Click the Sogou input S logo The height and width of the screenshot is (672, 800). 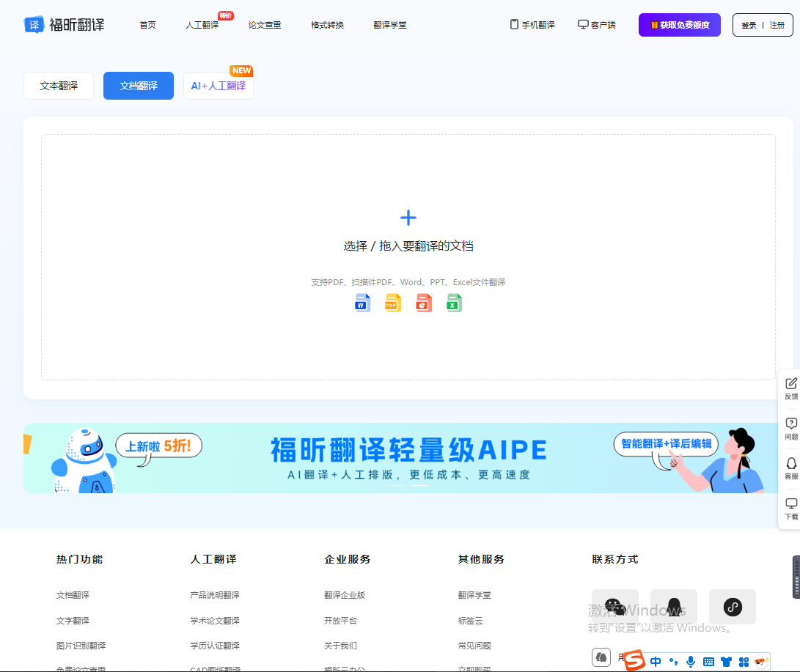634,661
